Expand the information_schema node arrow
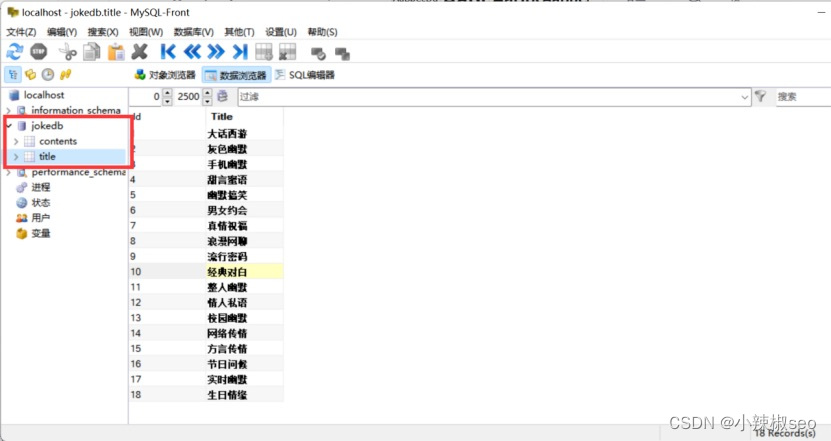This screenshot has height=441, width=831. click(8, 111)
